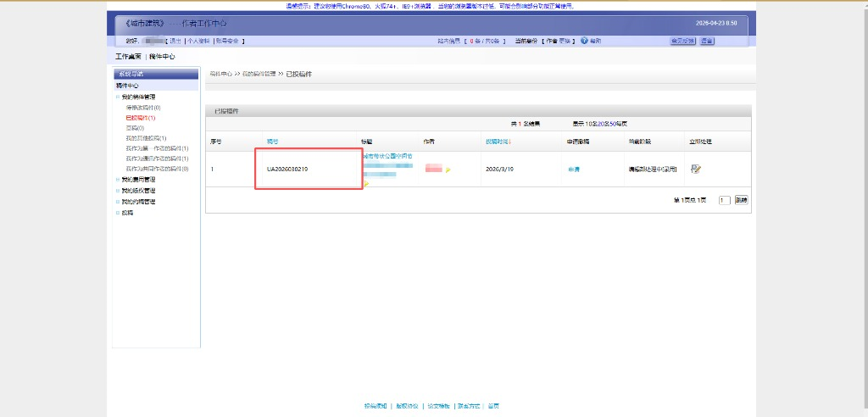Collapse the 我的稿件管理 tree node

(118, 97)
